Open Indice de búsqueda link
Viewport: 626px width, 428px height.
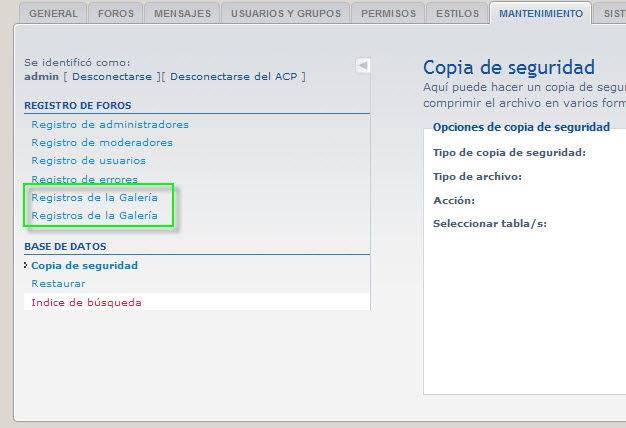(86, 302)
